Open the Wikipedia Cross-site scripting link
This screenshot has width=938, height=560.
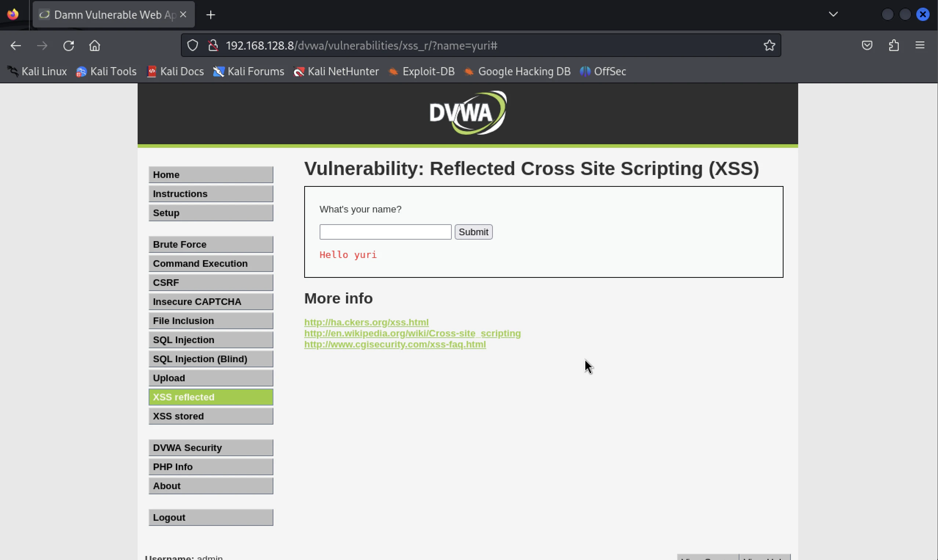coord(412,333)
